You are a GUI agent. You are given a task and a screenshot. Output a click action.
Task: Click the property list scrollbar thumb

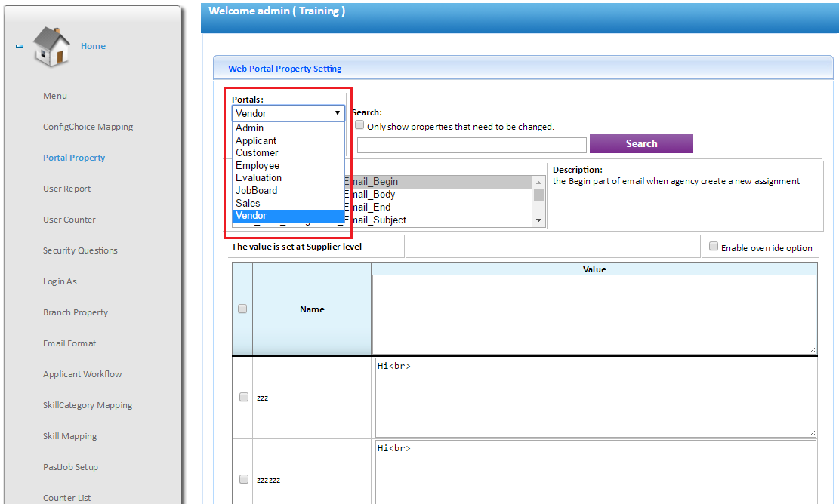pyautogui.click(x=539, y=195)
